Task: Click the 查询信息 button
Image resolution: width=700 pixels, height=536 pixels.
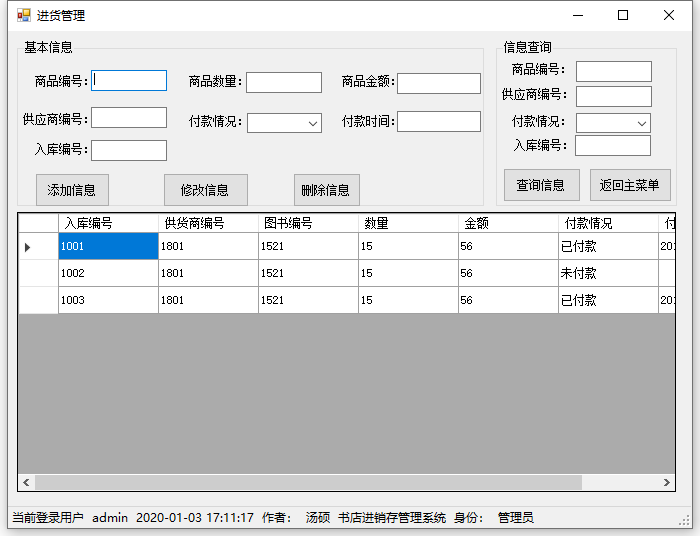Action: (542, 185)
